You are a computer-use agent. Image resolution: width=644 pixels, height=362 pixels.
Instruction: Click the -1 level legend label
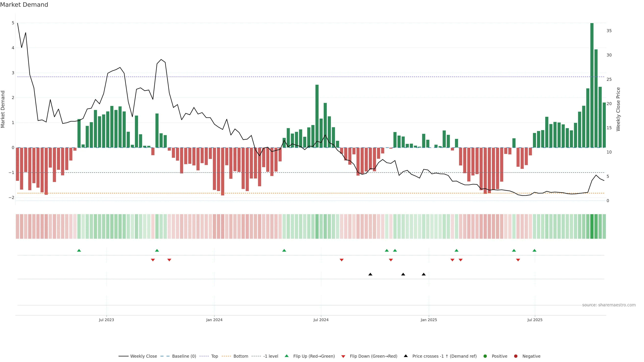(271, 356)
